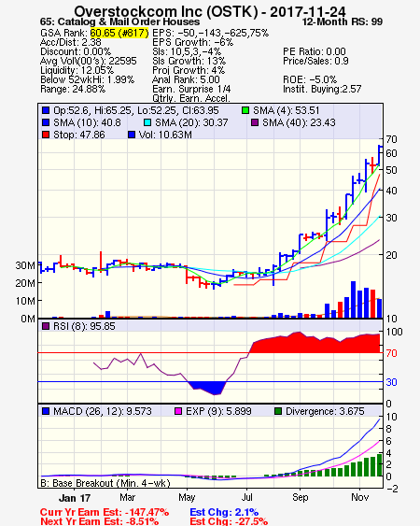Click the 'Jul' x-axis label
Screen dimensions: 420x526
[247, 497]
